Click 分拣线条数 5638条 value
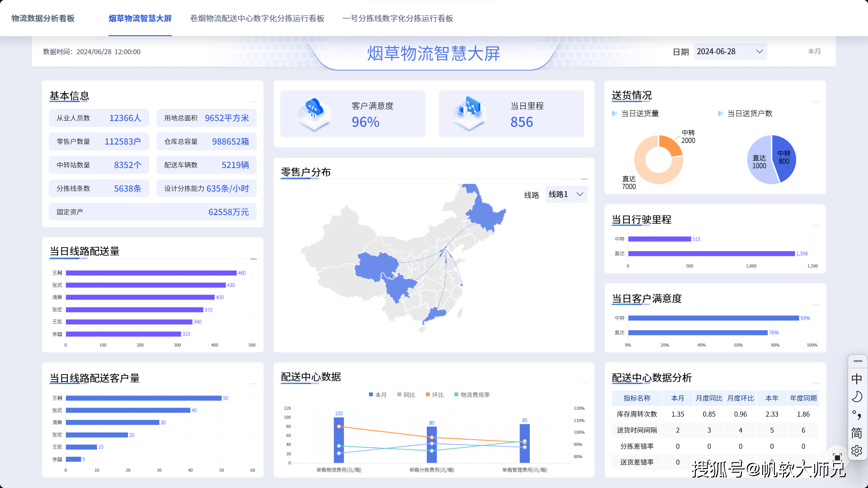Image resolution: width=868 pixels, height=488 pixels. click(x=127, y=188)
